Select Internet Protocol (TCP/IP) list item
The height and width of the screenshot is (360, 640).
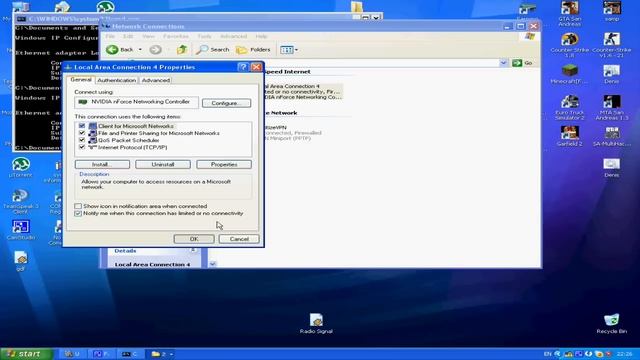[x=133, y=147]
